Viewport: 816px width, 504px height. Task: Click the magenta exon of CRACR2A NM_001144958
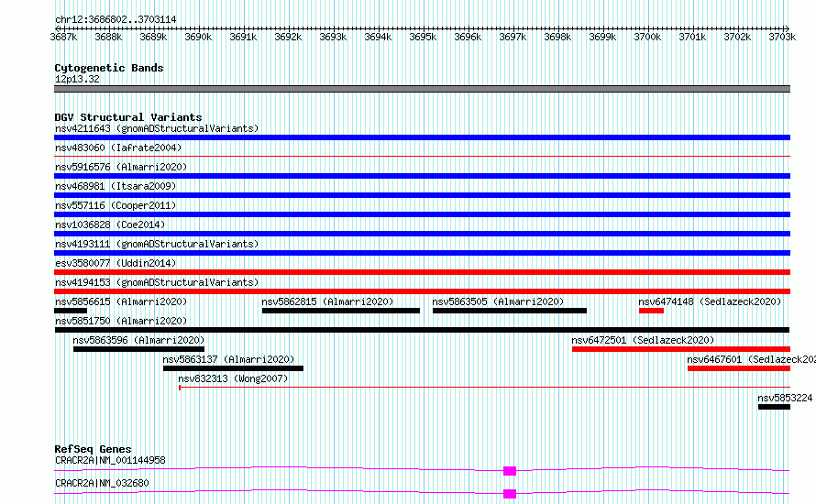(x=510, y=471)
